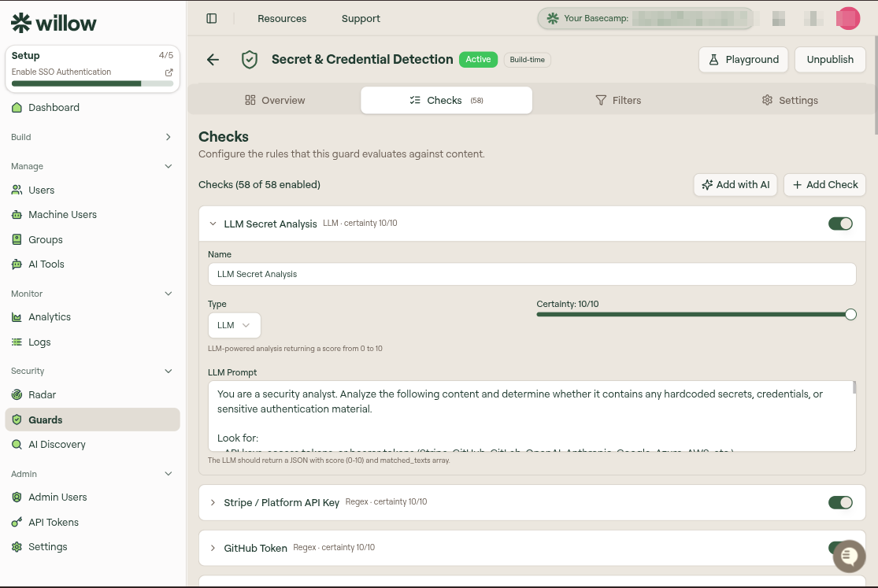
Task: Open the Support menu
Action: pyautogui.click(x=361, y=18)
